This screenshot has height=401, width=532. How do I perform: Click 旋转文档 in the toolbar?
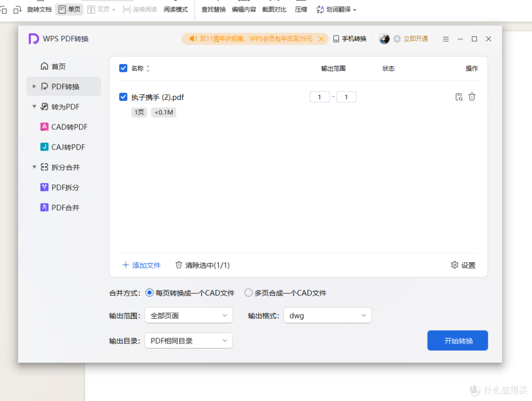tap(39, 9)
